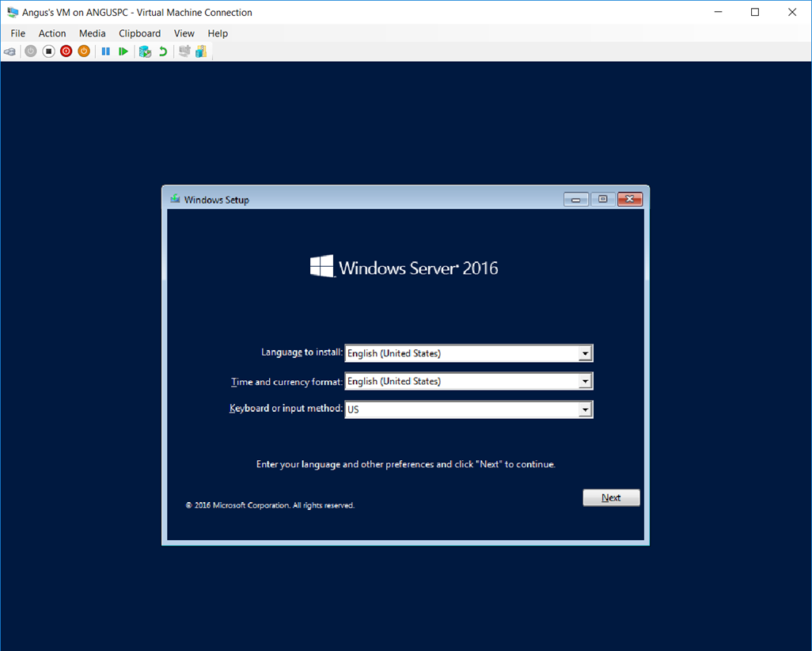
Task: Click the US keyboard field value
Action: [x=353, y=409]
